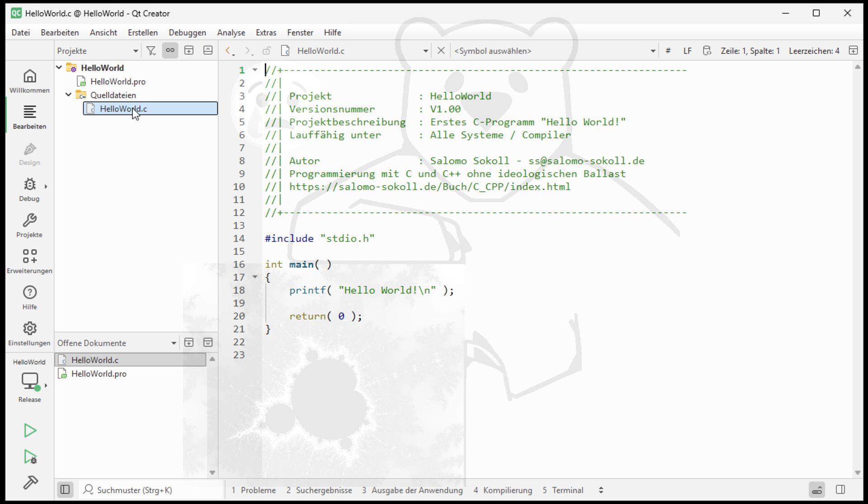This screenshot has width=868, height=504.
Task: Toggle the file write-permission lock icon
Action: tap(267, 51)
